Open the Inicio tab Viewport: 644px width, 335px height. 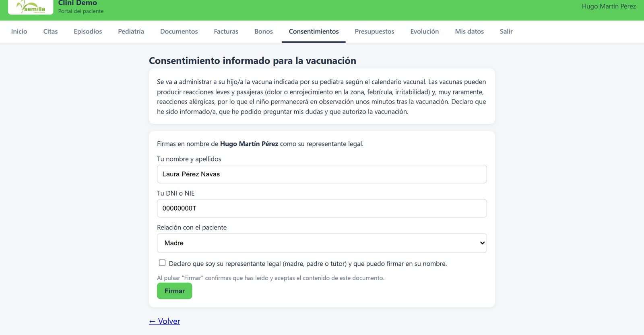click(19, 31)
